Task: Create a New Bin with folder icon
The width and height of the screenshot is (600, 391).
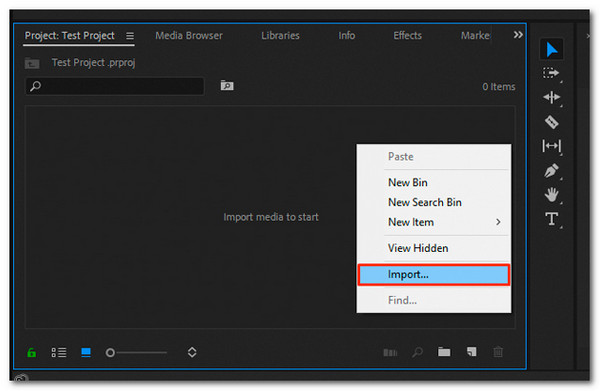Action: [x=444, y=352]
